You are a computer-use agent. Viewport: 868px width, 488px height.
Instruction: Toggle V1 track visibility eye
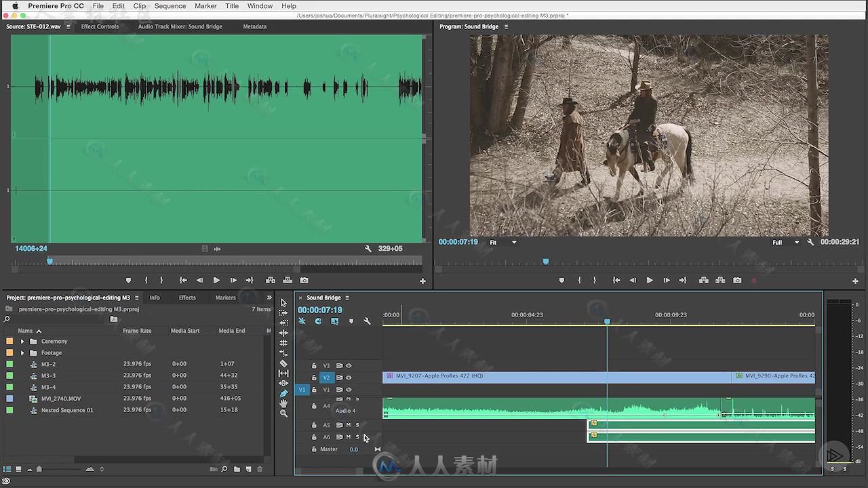point(349,390)
